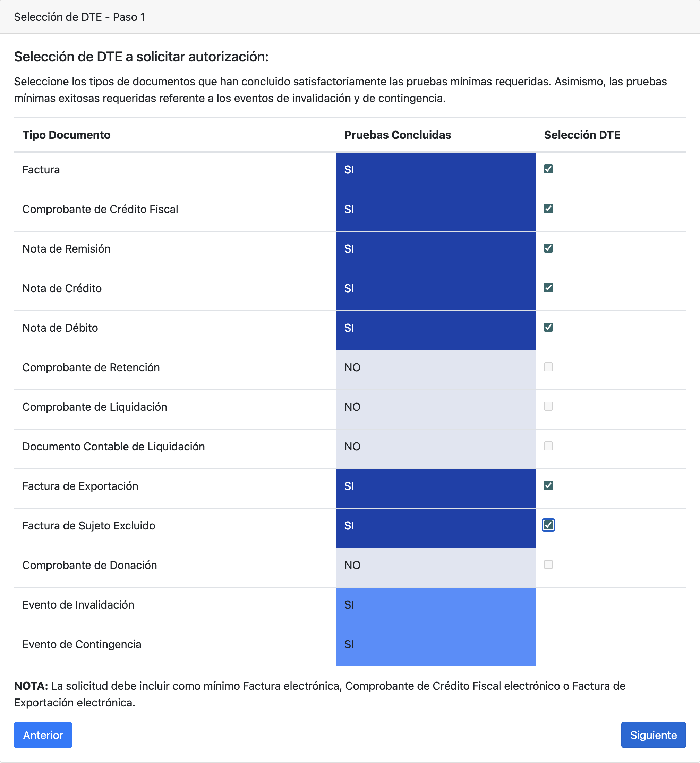700x763 pixels.
Task: Click Documento Contable de Liquidación checkbox
Action: (x=548, y=446)
